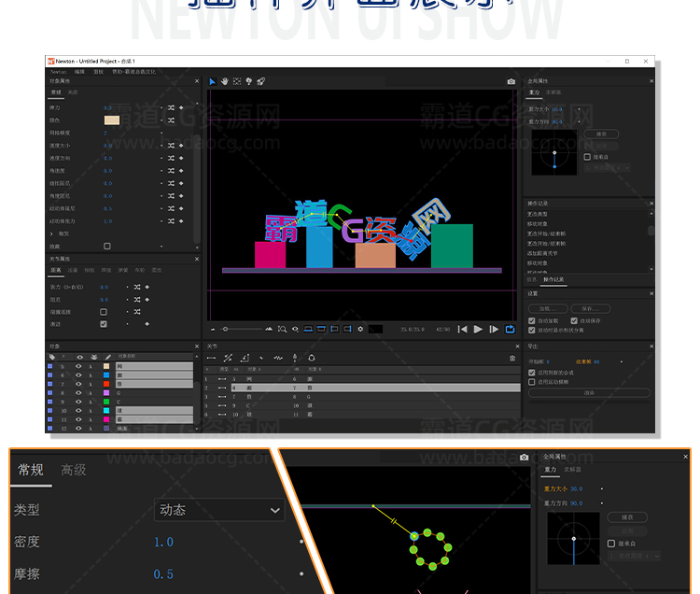
Task: Uncheck 启动时显示形状分离 checkbox
Action: (532, 330)
